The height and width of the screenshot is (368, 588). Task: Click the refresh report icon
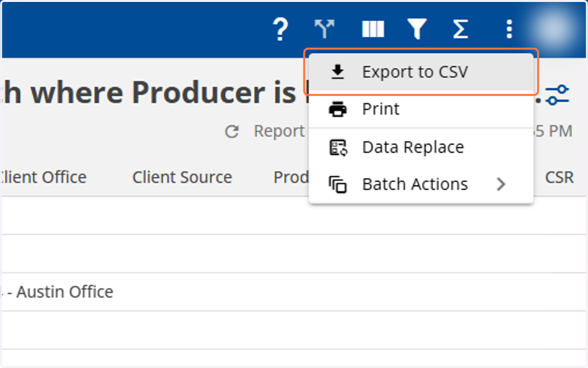click(232, 131)
